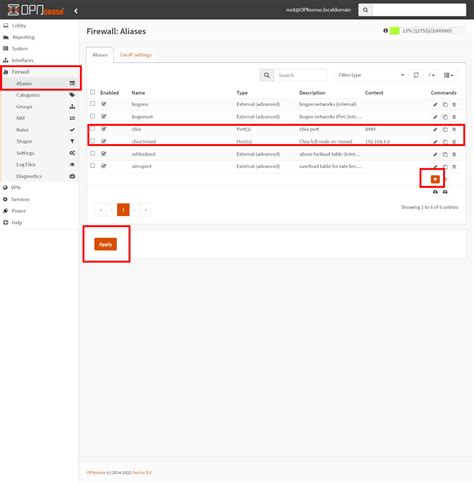Download aliases using the cloud download icon
This screenshot has height=483, width=474.
coord(435,192)
